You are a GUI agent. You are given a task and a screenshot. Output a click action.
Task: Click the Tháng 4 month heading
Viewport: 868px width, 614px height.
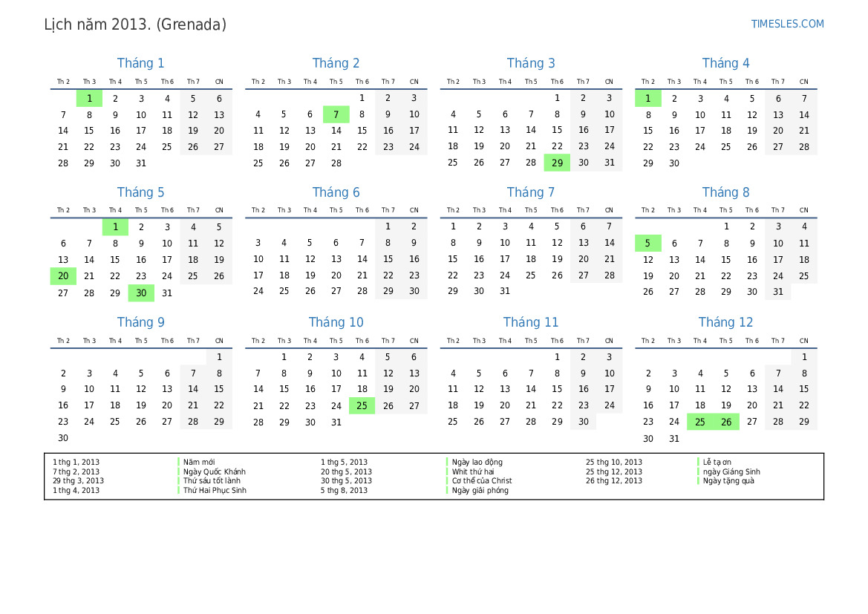tap(725, 63)
